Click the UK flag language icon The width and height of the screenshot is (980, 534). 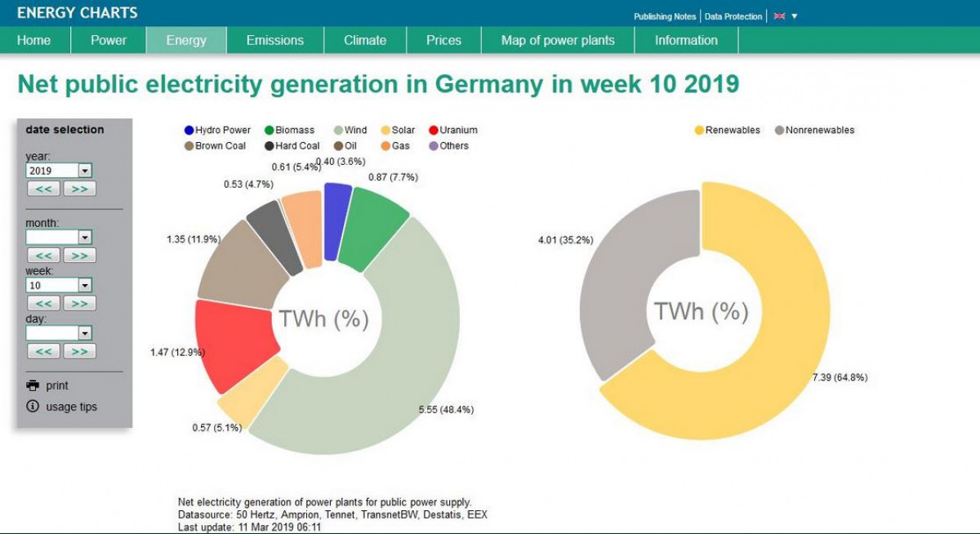coord(779,16)
